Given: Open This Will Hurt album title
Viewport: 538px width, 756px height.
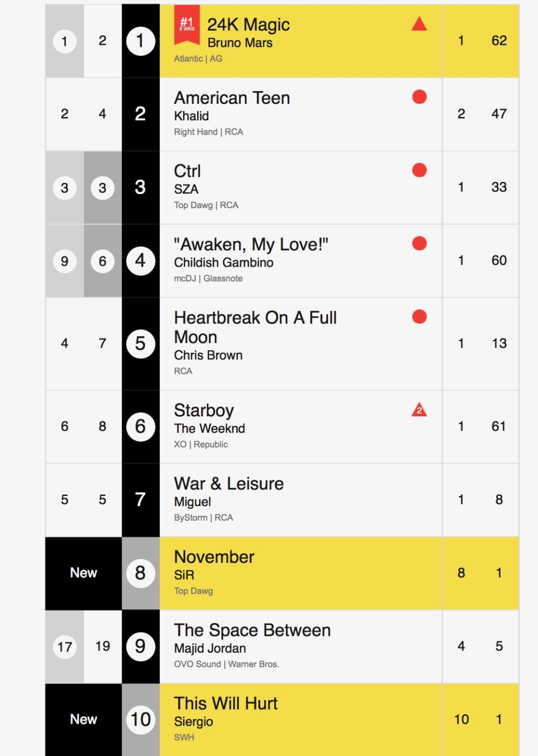Looking at the screenshot, I should (x=225, y=704).
